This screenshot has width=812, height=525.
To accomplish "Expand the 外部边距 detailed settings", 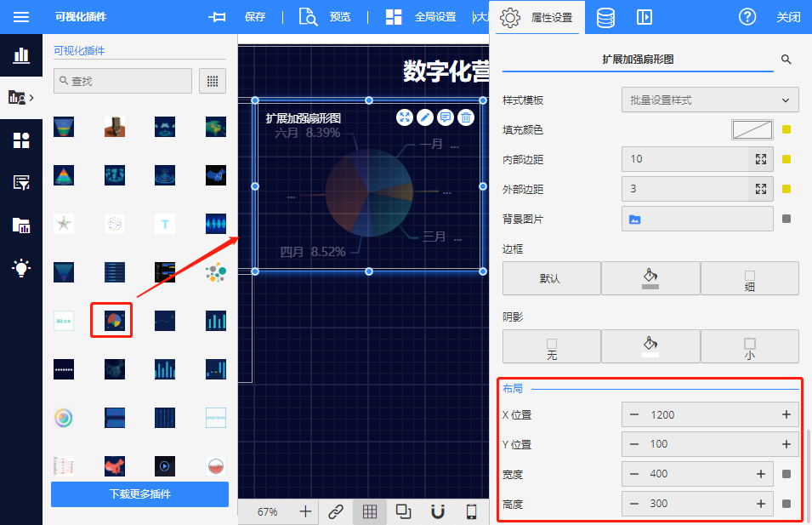I will [x=761, y=189].
